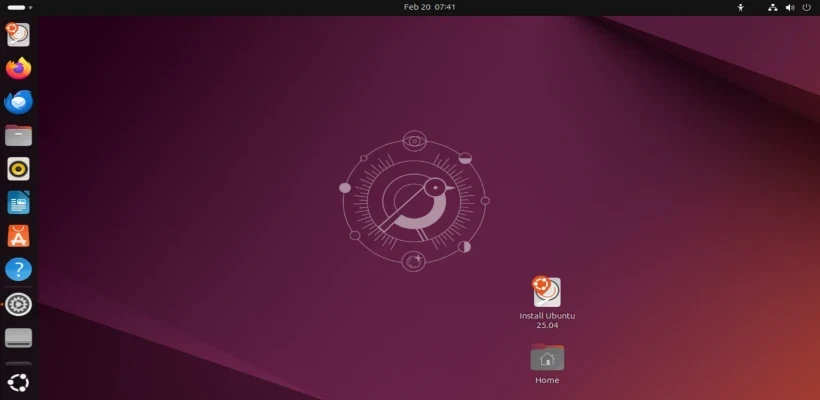Open the clock showing Feb 20 07:41
Viewport: 820px width, 400px height.
point(429,7)
